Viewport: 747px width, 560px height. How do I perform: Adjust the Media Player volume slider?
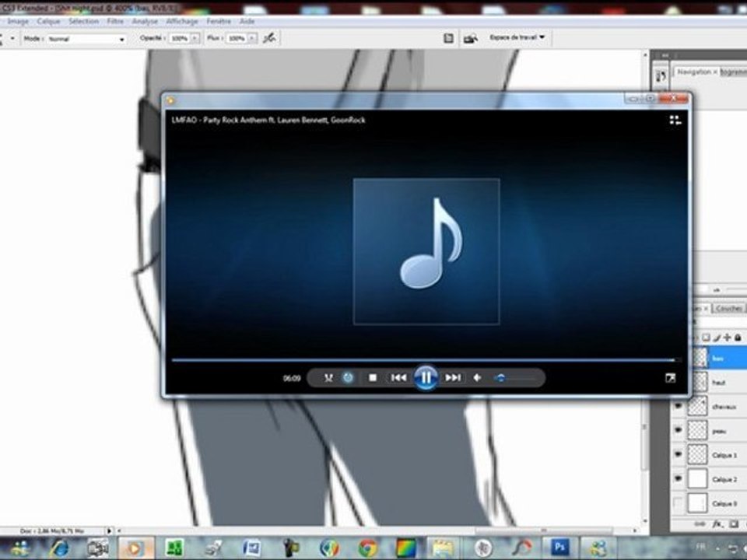517,378
